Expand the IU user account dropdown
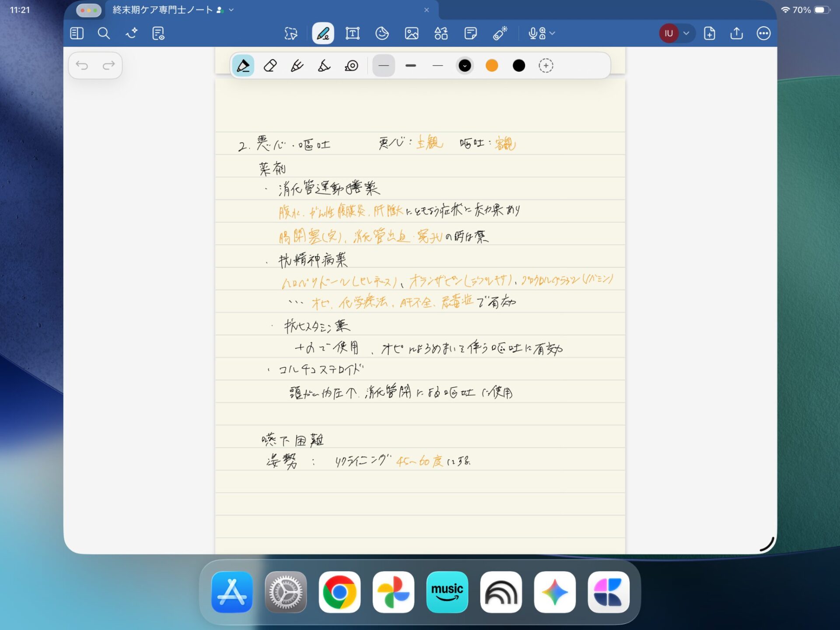 686,33
